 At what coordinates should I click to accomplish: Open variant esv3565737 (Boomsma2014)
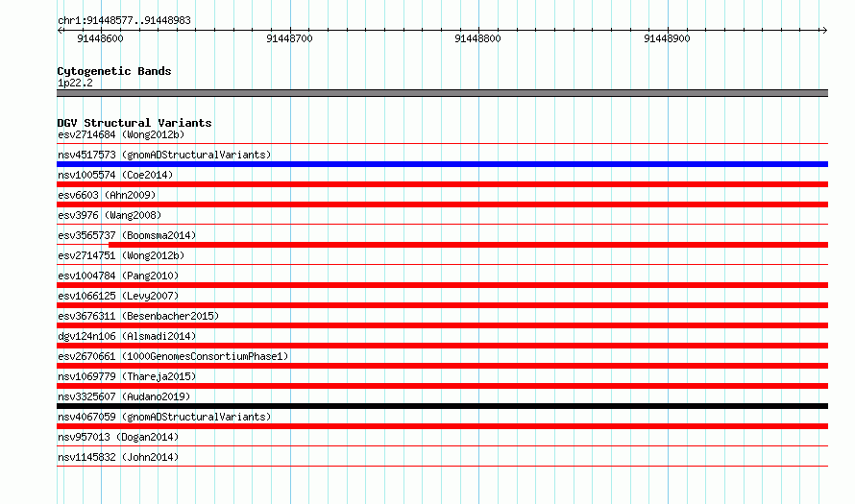tap(127, 235)
